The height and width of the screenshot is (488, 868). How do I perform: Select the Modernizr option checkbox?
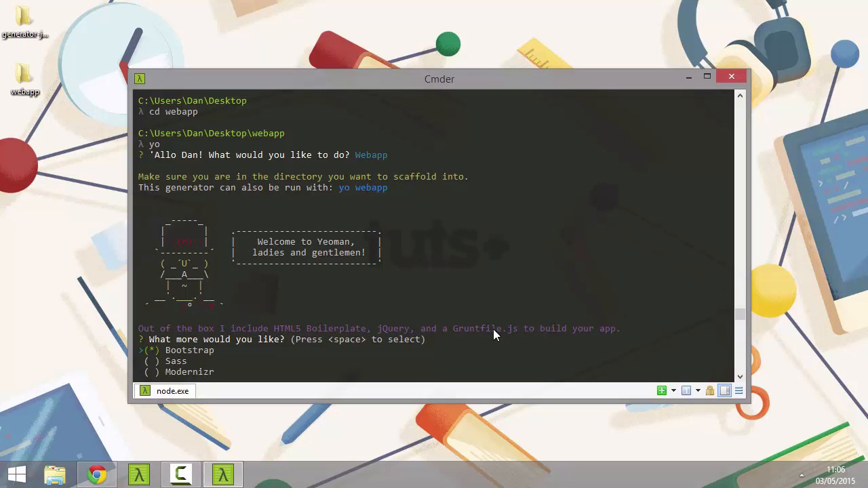[152, 372]
